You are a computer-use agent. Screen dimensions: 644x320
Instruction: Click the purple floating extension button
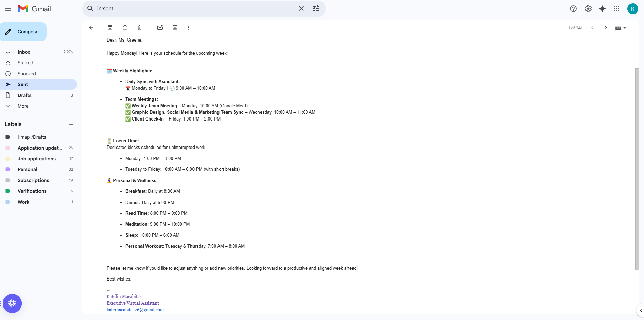(12, 303)
